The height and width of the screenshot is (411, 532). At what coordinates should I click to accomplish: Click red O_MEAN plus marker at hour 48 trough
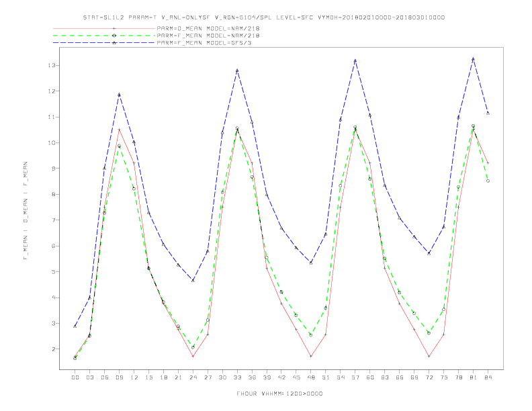coord(311,357)
